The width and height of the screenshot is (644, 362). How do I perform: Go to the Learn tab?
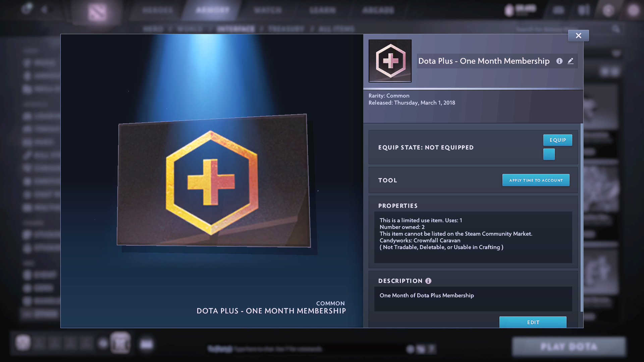coord(322,10)
